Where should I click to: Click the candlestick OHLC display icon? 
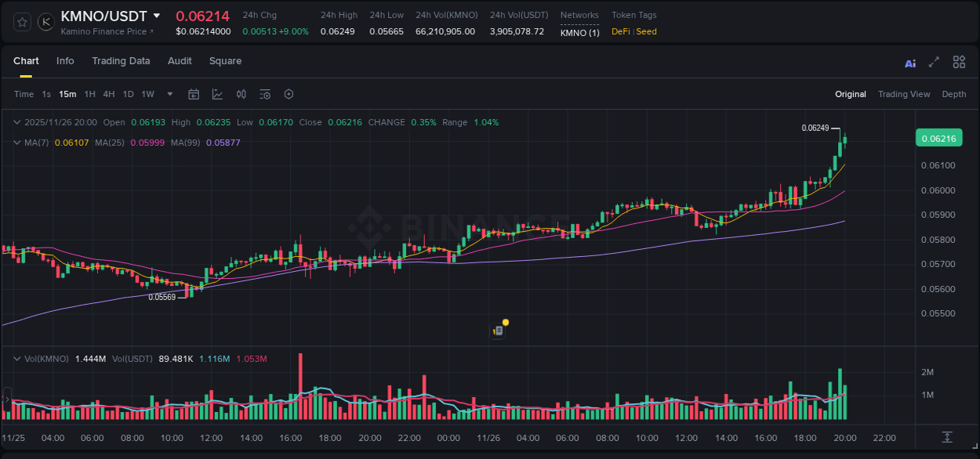(241, 94)
